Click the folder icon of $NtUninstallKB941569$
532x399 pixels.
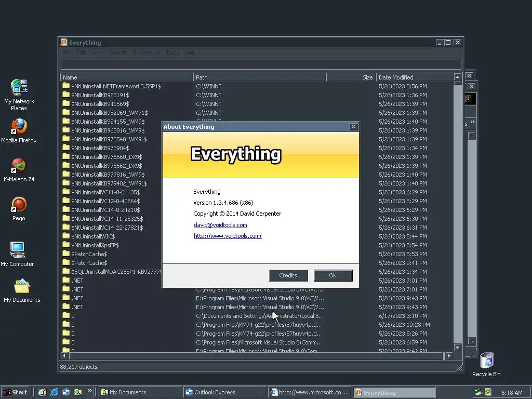tap(66, 104)
